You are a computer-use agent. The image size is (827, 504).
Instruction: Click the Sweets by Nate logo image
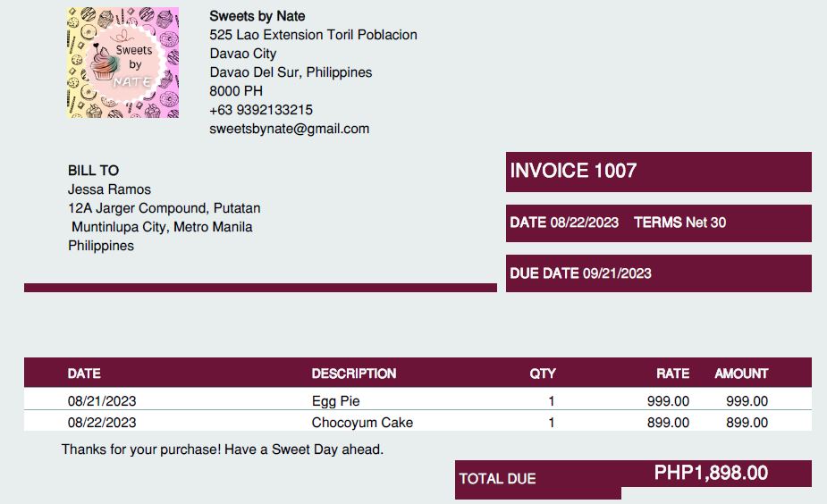[122, 63]
